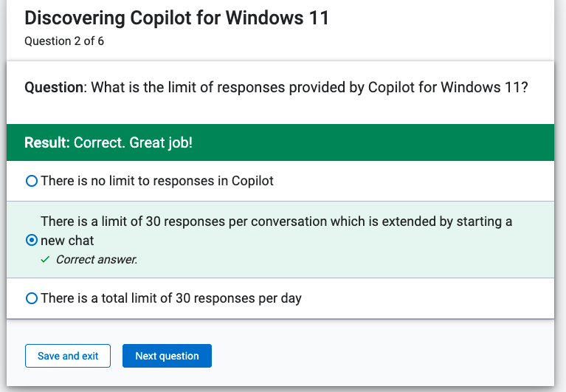Click the 'new chat' text on second line

click(x=67, y=241)
